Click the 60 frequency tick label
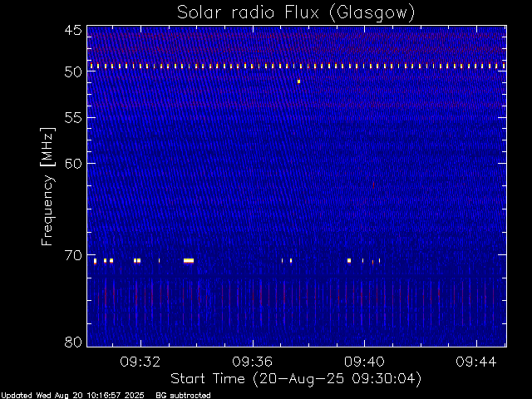This screenshot has height=399, width=532. (73, 164)
